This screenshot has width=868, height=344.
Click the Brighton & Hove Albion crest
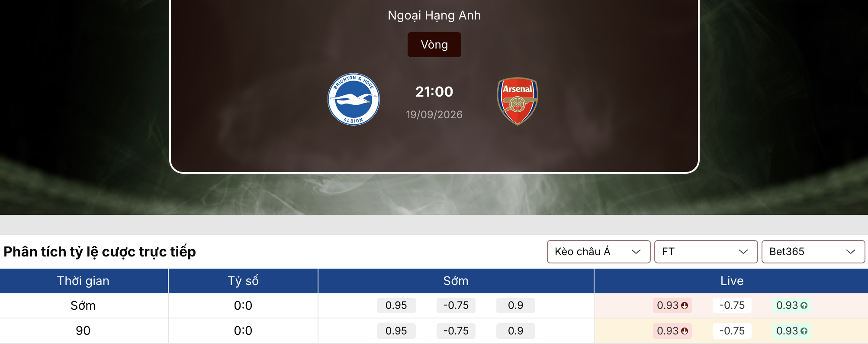pyautogui.click(x=354, y=99)
